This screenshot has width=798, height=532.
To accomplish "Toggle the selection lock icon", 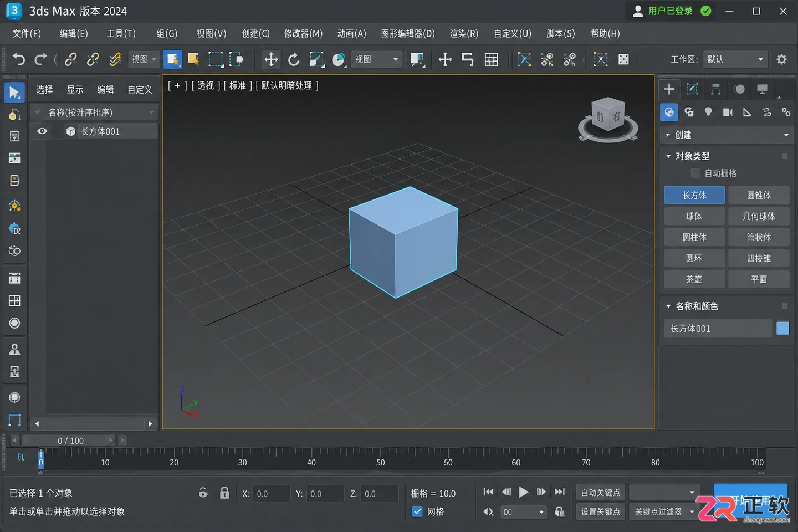I will 224,493.
